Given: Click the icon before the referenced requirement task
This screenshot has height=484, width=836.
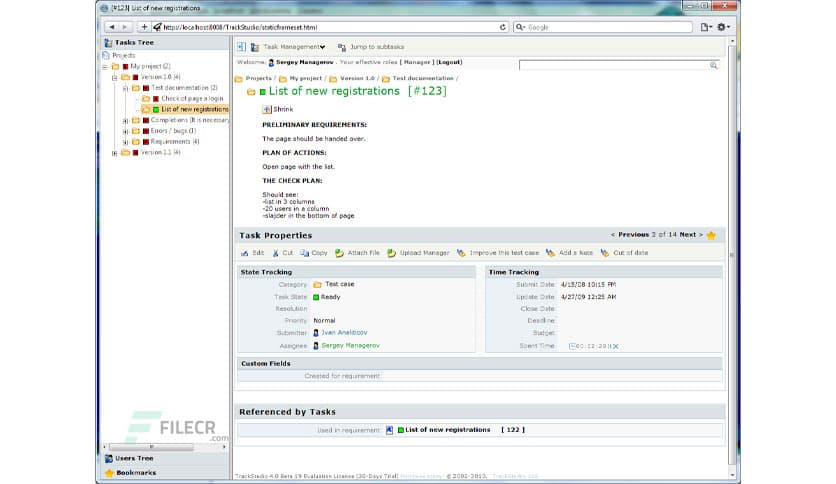Looking at the screenshot, I should [x=389, y=430].
